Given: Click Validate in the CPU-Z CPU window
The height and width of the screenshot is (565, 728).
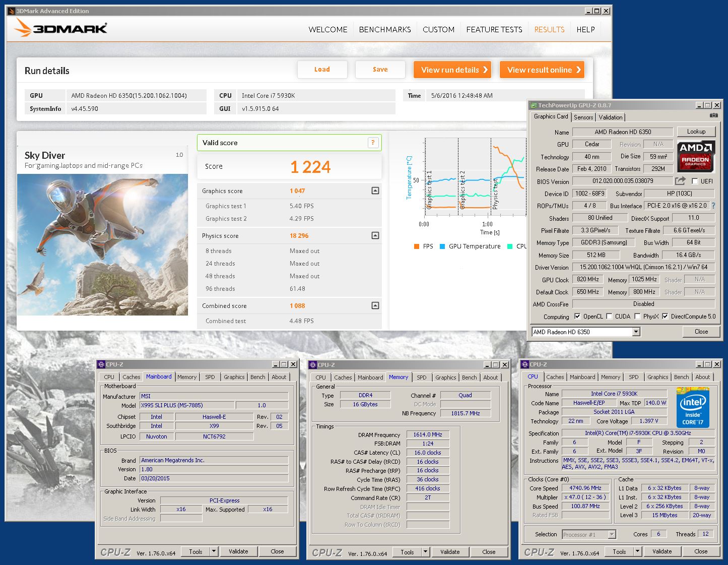Looking at the screenshot, I should [x=662, y=551].
